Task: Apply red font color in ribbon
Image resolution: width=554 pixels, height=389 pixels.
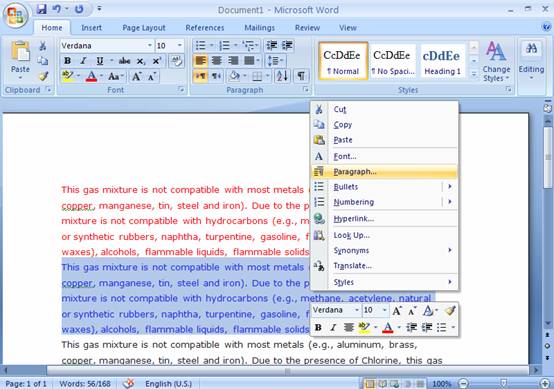Action: point(91,76)
